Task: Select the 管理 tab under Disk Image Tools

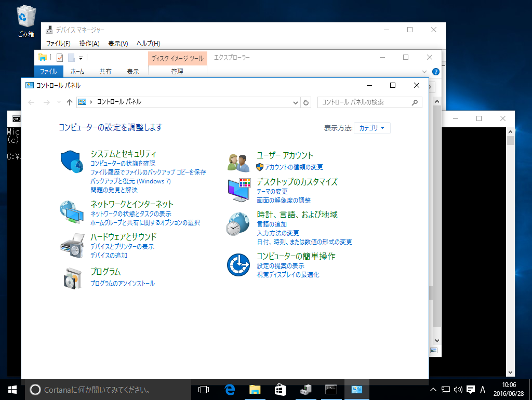Action: coord(177,72)
